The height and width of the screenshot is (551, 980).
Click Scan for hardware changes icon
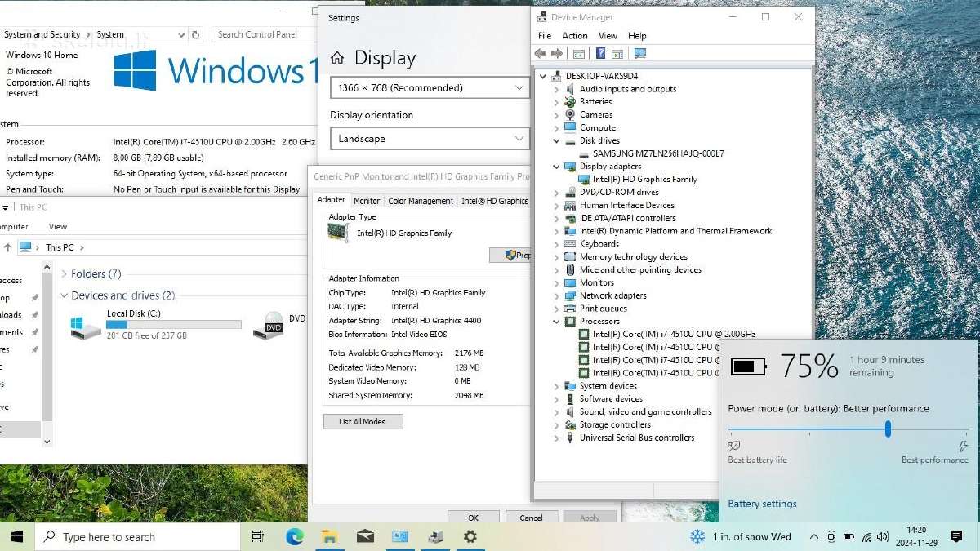tap(640, 54)
